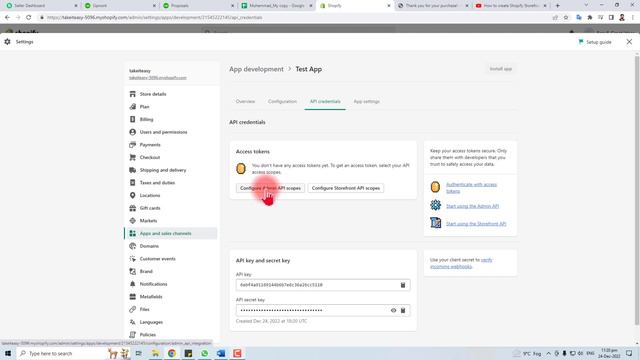The width and height of the screenshot is (640, 360).
Task: Click the store URL under takeiteasy
Action: coord(158,78)
